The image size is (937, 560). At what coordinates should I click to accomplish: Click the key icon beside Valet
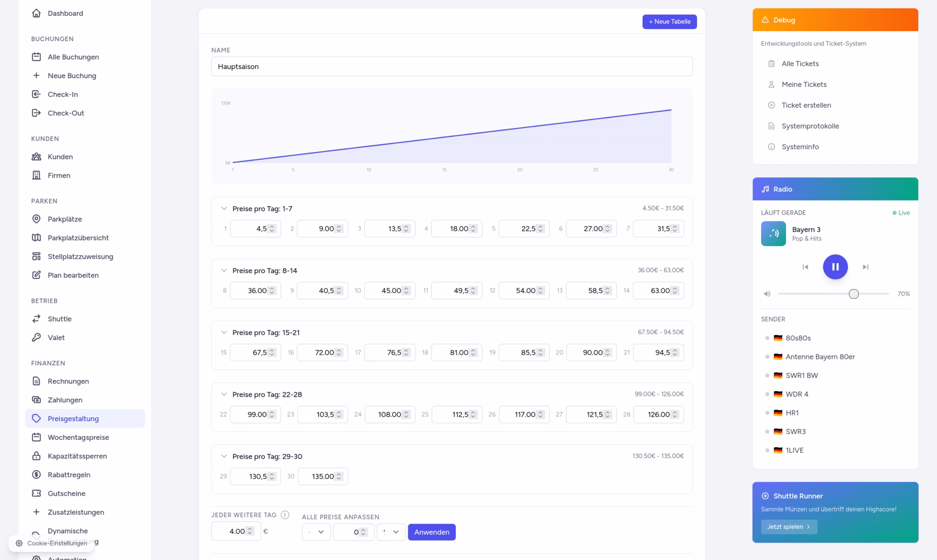point(36,338)
